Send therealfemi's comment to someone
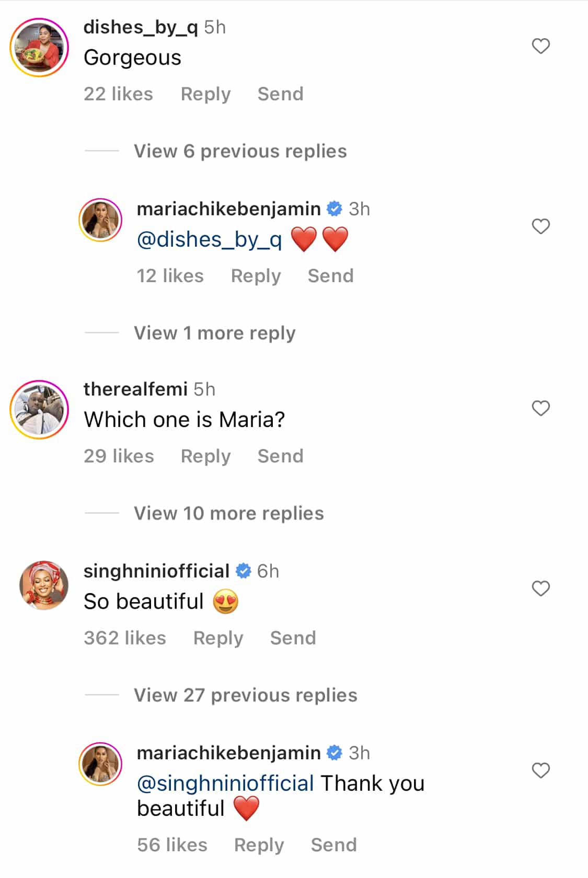 tap(280, 456)
